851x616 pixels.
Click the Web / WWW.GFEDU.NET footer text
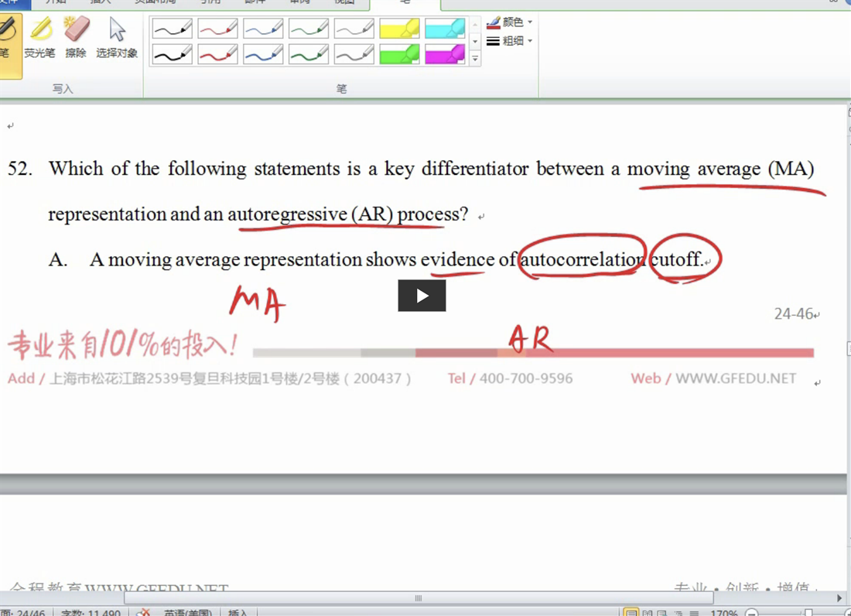point(713,378)
